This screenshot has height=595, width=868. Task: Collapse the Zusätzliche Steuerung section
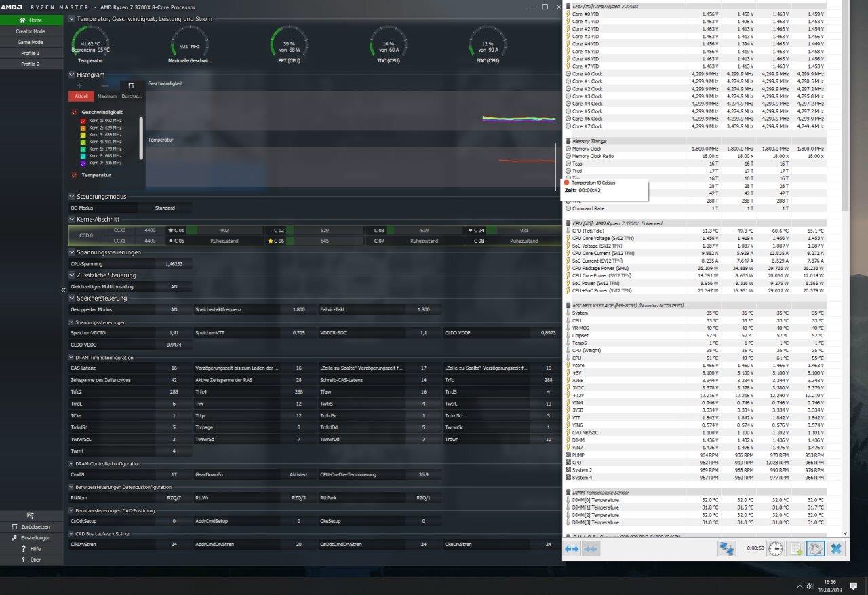click(72, 275)
